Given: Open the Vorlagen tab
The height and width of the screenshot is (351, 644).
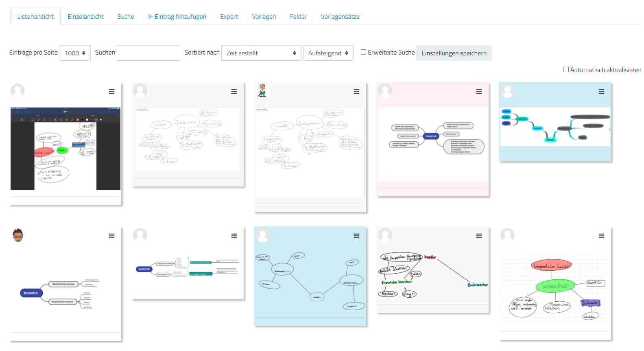Looking at the screenshot, I should [264, 17].
